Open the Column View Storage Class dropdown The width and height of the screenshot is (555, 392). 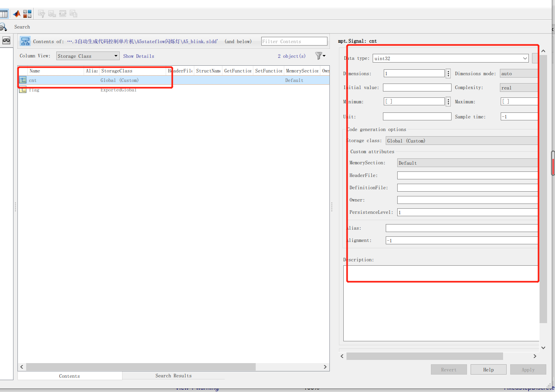point(88,56)
